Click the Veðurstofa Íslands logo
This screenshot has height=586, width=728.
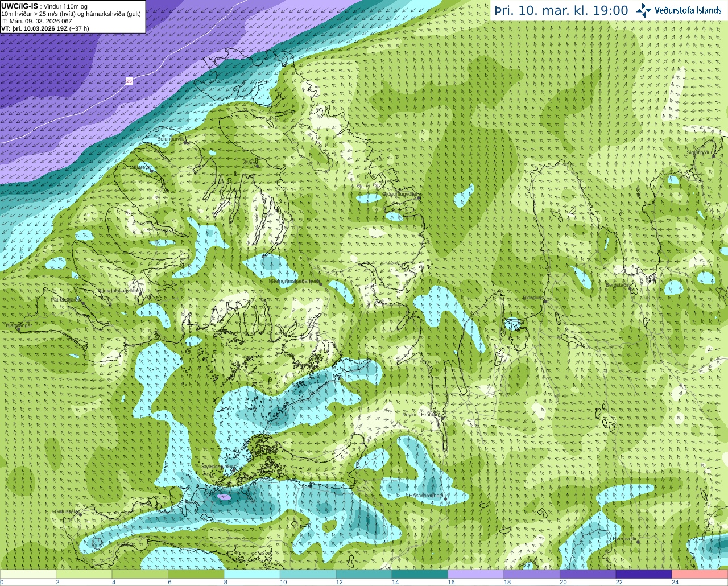click(678, 10)
